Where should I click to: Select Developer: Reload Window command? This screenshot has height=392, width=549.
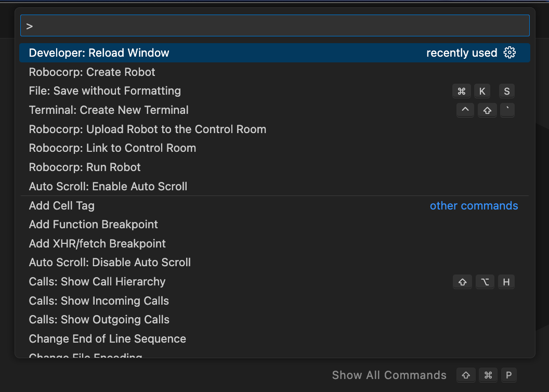click(x=275, y=53)
